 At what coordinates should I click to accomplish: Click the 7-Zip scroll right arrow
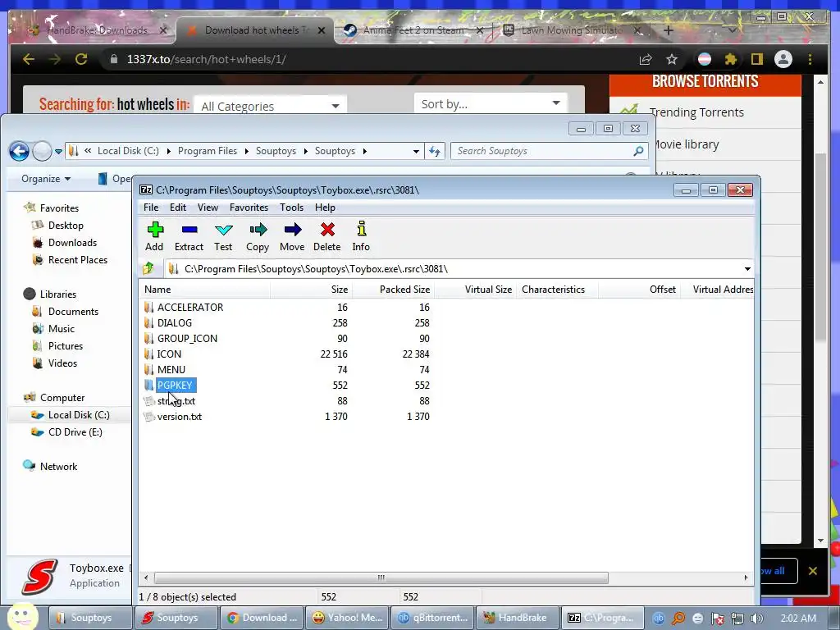coord(746,578)
